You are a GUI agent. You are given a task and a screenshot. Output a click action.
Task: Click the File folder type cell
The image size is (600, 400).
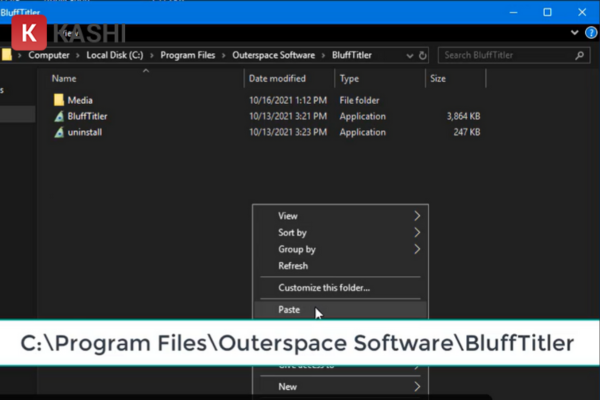click(x=359, y=100)
